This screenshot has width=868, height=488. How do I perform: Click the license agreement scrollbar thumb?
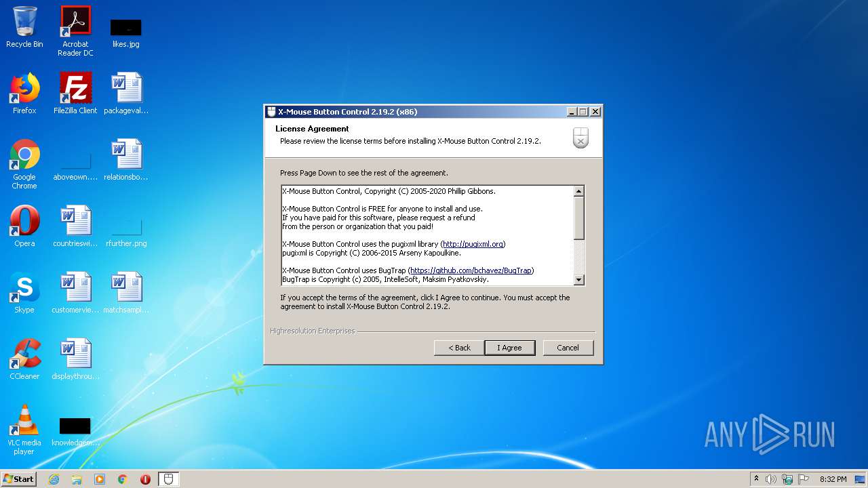578,218
